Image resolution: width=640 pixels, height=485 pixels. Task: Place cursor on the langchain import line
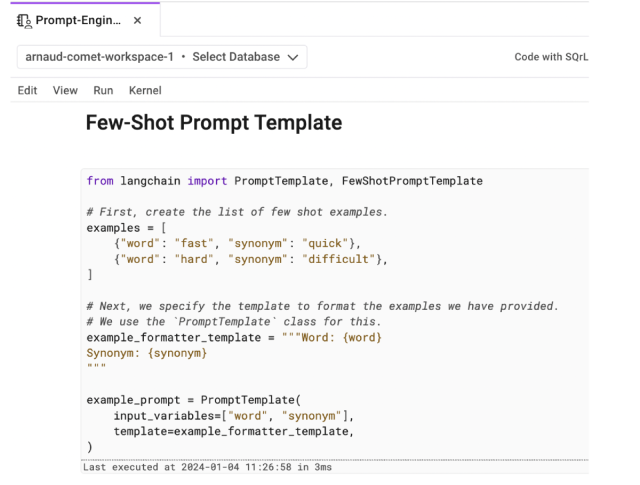click(284, 181)
